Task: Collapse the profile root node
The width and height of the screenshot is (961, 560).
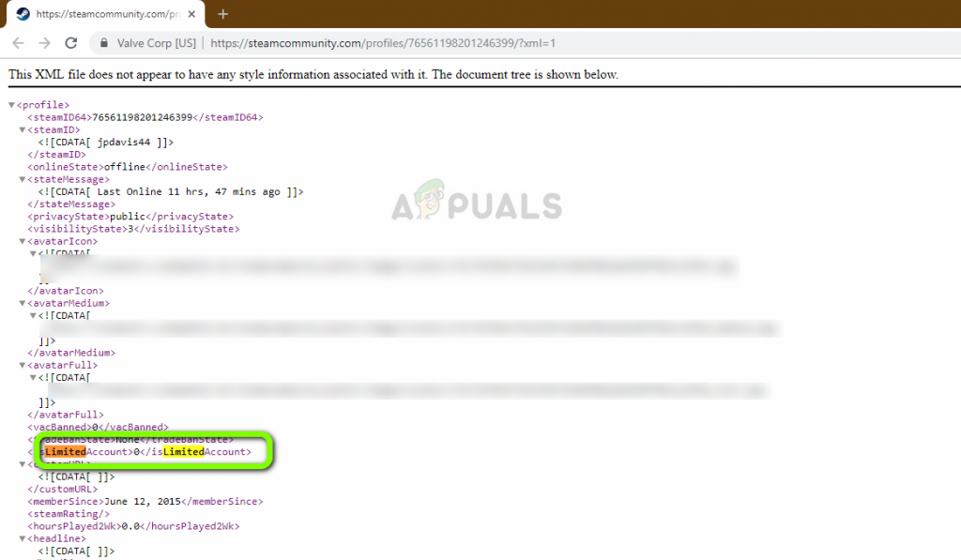Action: (x=11, y=105)
